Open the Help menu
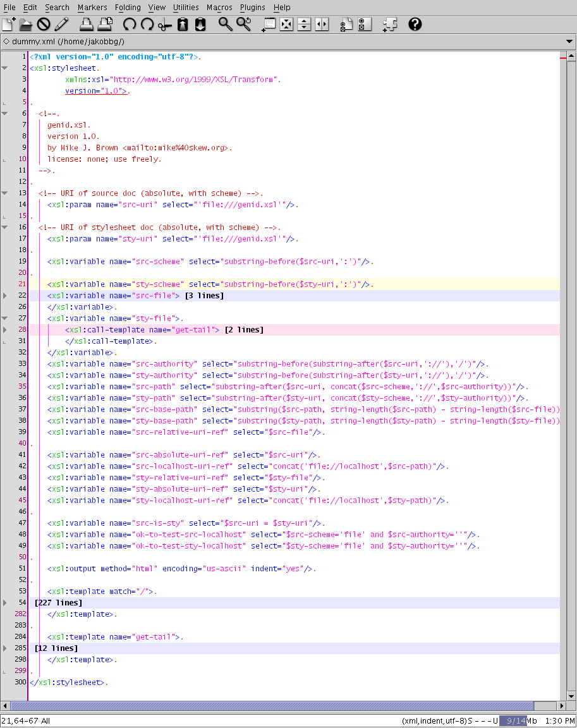Screen dimensions: 577x728 point(282,8)
